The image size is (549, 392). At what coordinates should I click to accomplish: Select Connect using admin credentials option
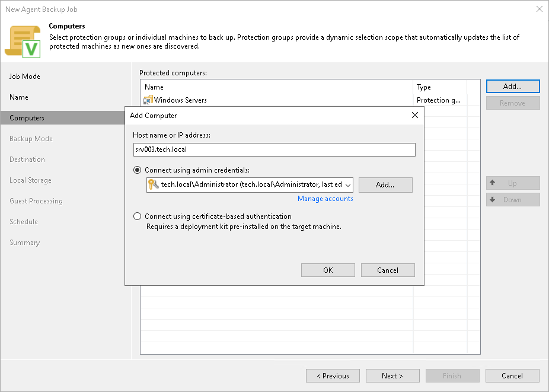[x=138, y=170]
